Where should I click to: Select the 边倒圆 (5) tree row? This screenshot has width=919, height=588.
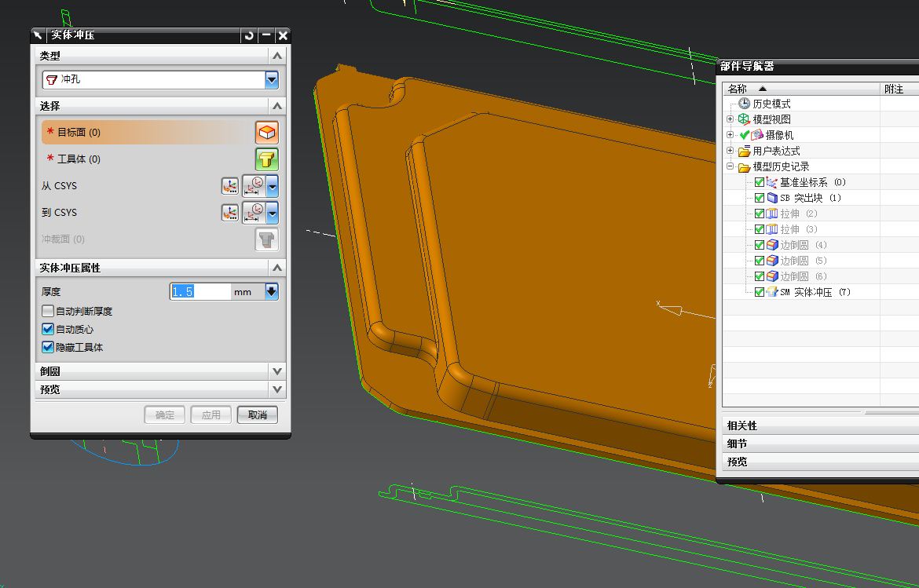[x=803, y=261]
